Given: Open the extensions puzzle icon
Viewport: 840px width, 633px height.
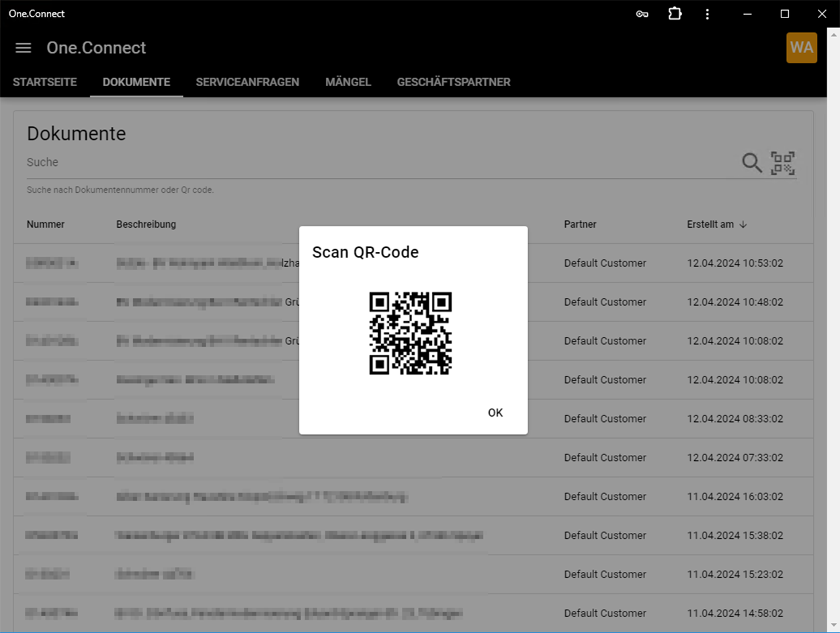Looking at the screenshot, I should click(x=675, y=13).
